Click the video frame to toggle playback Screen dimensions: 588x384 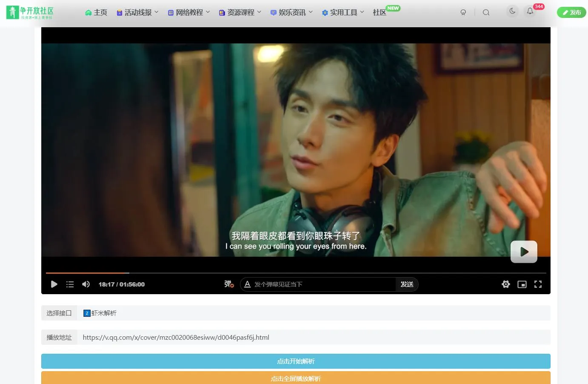coord(296,150)
